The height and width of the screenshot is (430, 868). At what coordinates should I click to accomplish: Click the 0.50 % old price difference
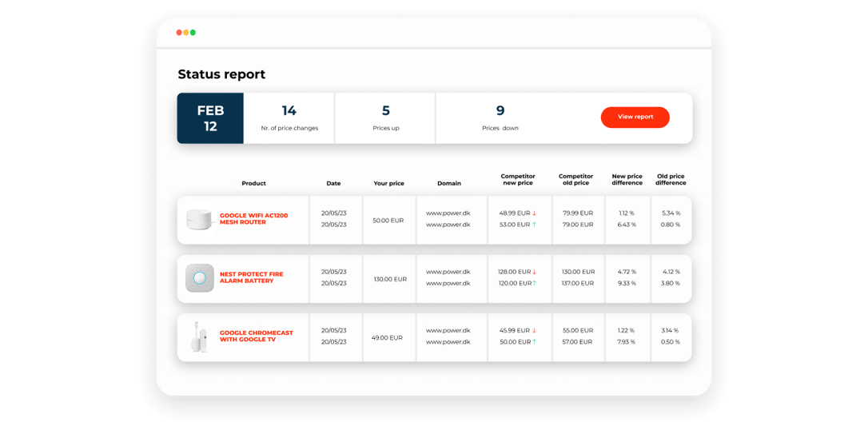(671, 342)
